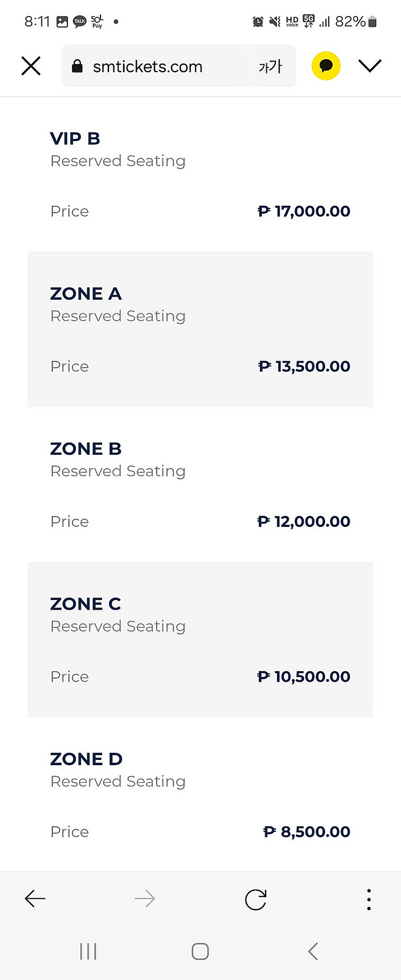
Task: Tap the ₱ 8,500.00 price
Action: [x=307, y=831]
